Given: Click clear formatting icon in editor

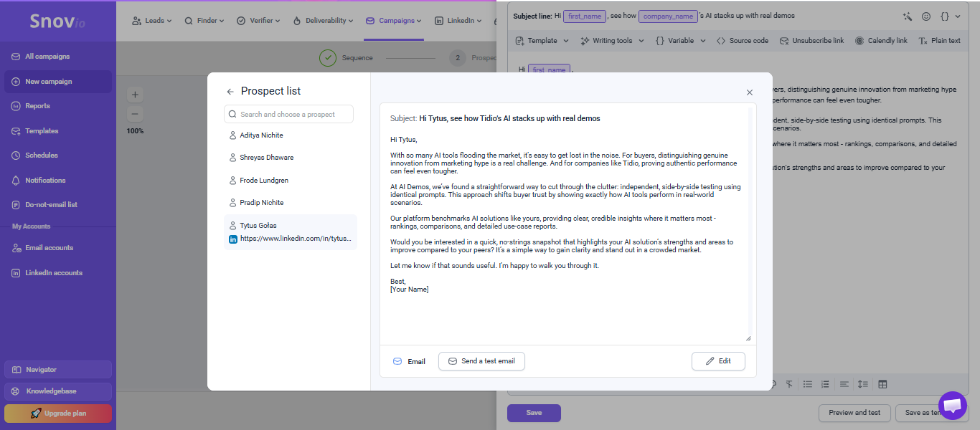Looking at the screenshot, I should tap(789, 384).
